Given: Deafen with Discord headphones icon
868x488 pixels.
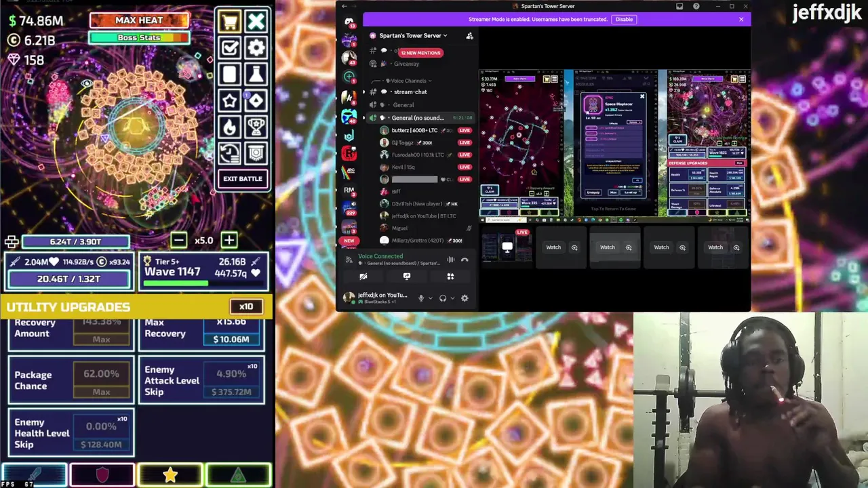Looking at the screenshot, I should [x=443, y=298].
